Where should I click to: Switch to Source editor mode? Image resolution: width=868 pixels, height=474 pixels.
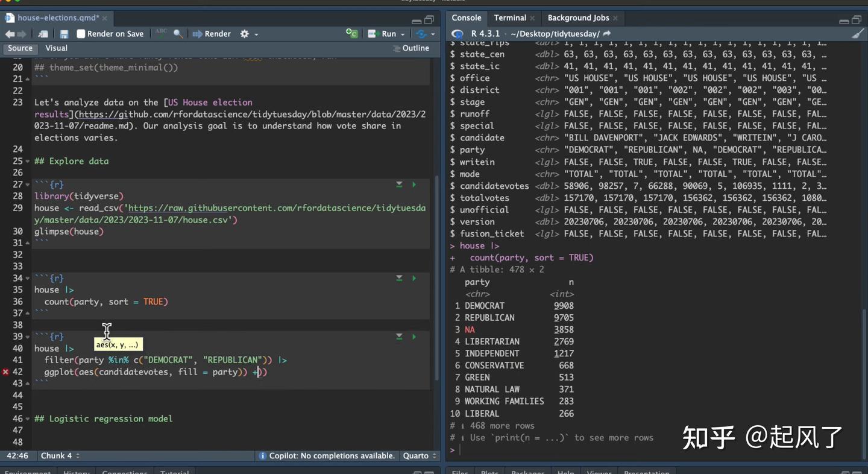click(20, 48)
